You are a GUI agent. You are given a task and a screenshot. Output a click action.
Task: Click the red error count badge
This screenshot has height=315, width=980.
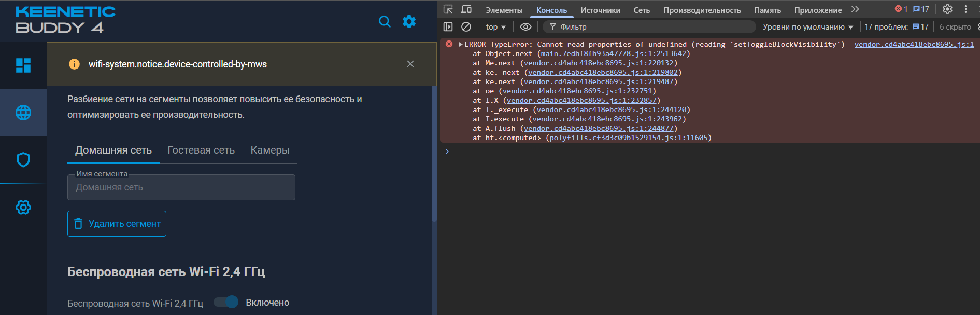click(901, 9)
